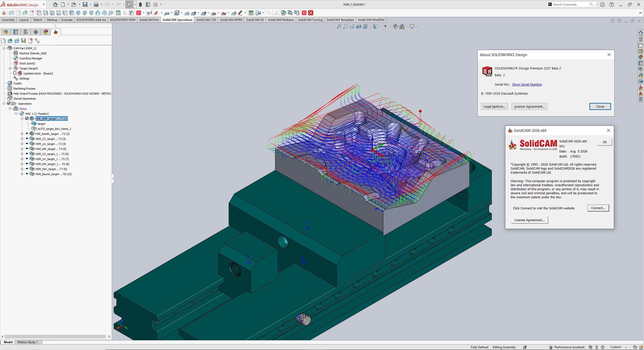Image resolution: width=644 pixels, height=350 pixels.
Task: Toggle the Operations folder checkbox
Action: [9, 103]
